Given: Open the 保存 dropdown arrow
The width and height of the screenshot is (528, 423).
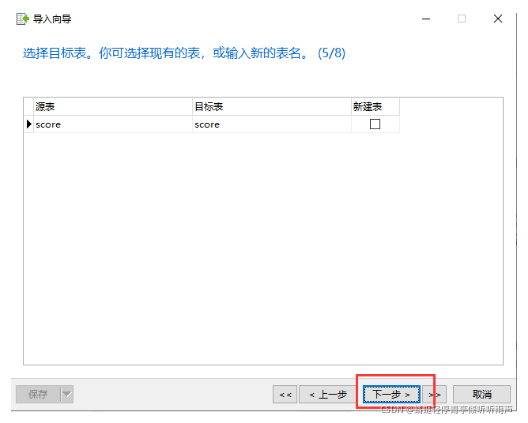Looking at the screenshot, I should click(67, 394).
